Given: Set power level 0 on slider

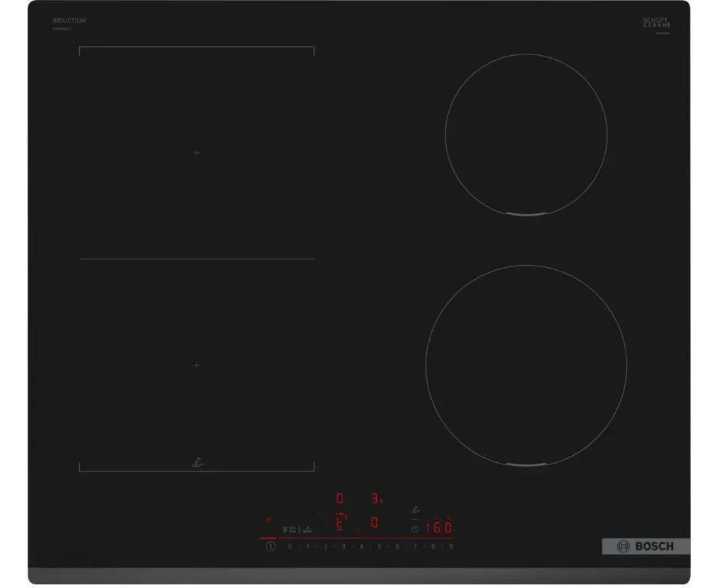Looking at the screenshot, I should pos(290,546).
